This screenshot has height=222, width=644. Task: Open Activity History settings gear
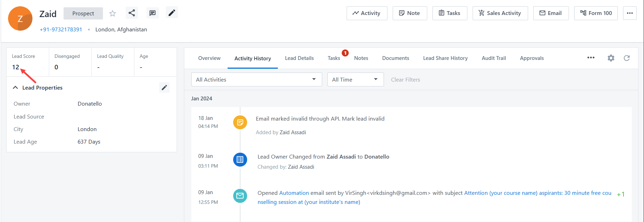[x=611, y=58]
